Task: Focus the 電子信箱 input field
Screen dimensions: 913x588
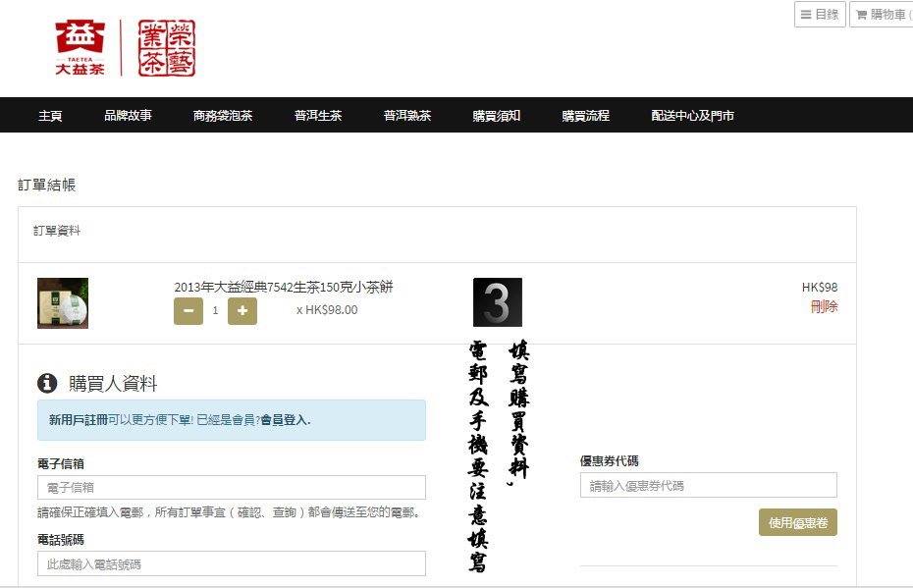Action: 231,487
